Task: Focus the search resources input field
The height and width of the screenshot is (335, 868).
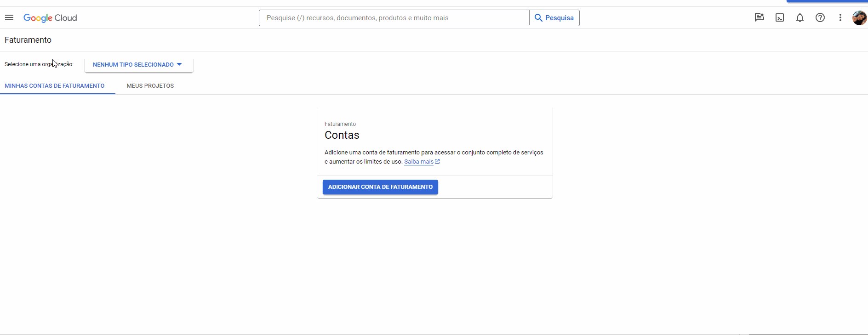Action: 394,18
